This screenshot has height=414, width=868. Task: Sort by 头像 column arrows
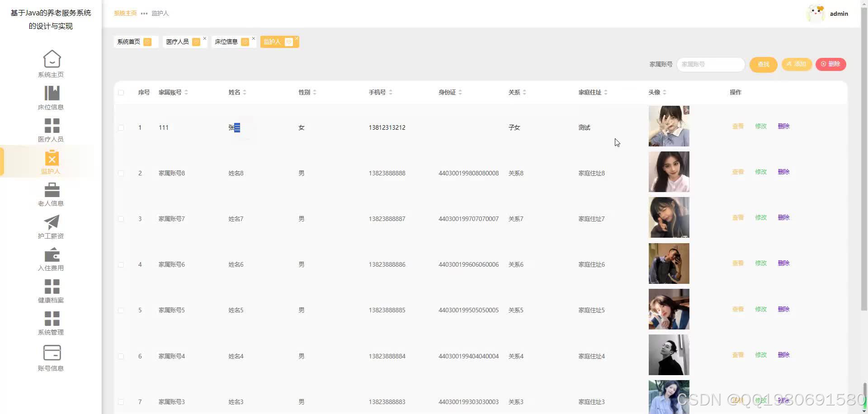coord(665,92)
